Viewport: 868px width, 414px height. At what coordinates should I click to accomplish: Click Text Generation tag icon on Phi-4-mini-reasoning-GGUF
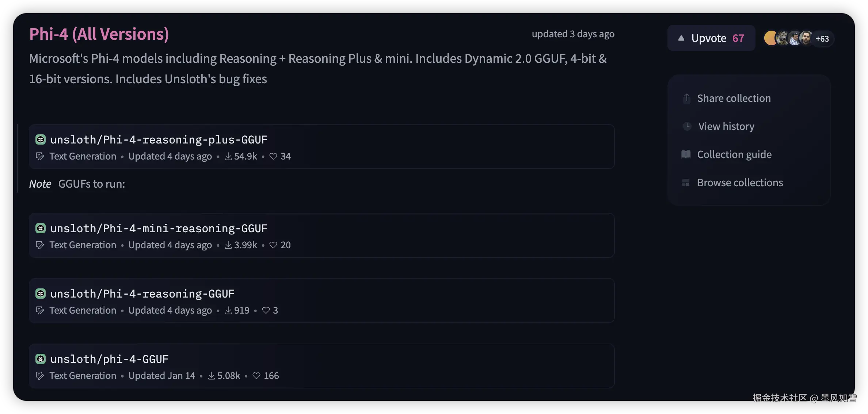tap(40, 245)
